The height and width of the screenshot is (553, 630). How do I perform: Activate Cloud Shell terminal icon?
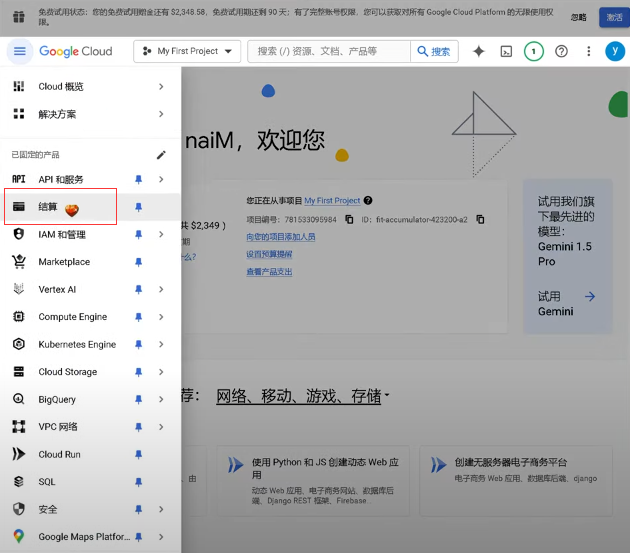pos(506,51)
